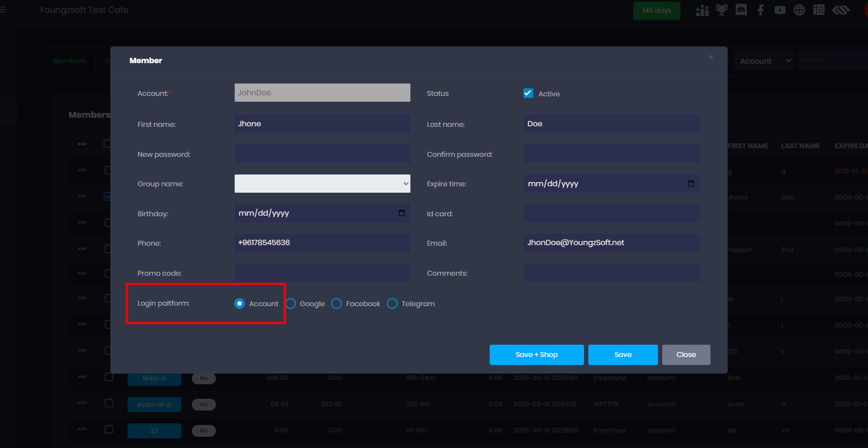Click the trophy icon in header

pyautogui.click(x=722, y=10)
